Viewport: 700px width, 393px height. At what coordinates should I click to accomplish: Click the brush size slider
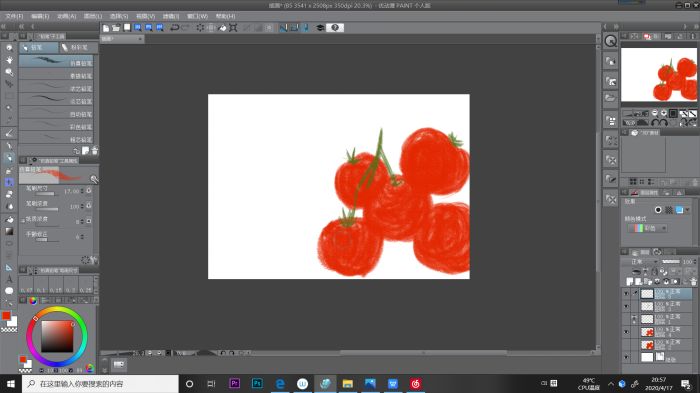point(46,194)
